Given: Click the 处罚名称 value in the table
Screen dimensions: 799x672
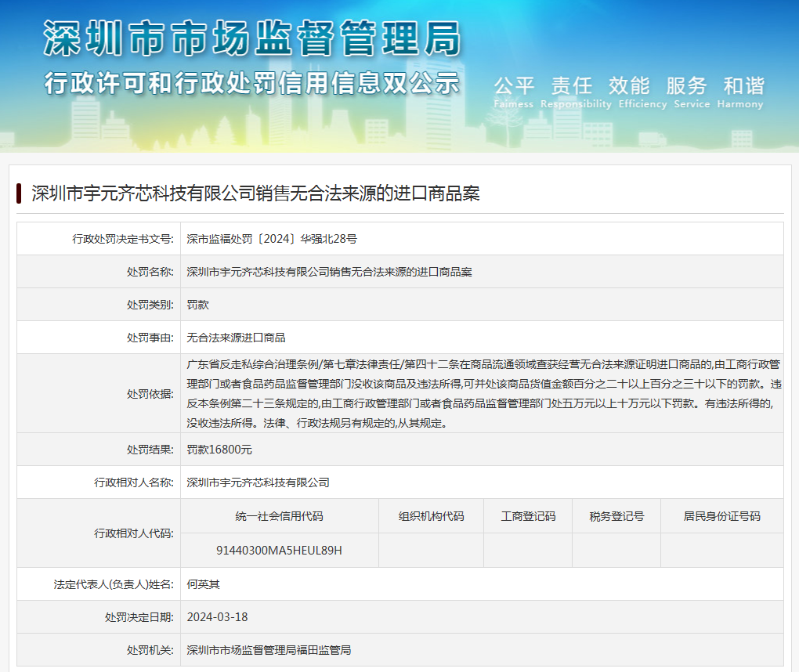Looking at the screenshot, I should pyautogui.click(x=329, y=272).
